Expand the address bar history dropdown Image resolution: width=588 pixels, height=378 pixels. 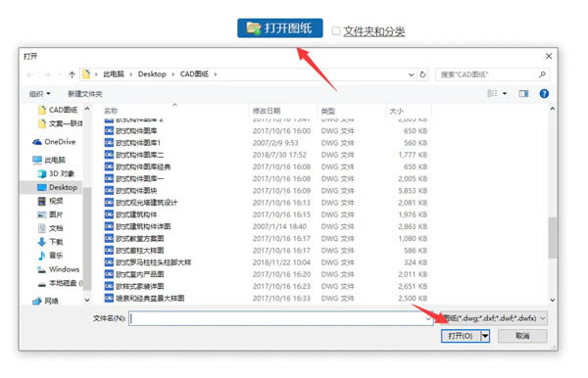pos(411,74)
